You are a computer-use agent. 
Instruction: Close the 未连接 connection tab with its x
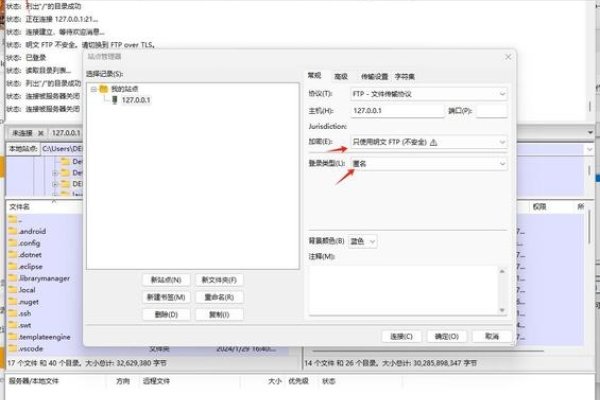click(41, 133)
